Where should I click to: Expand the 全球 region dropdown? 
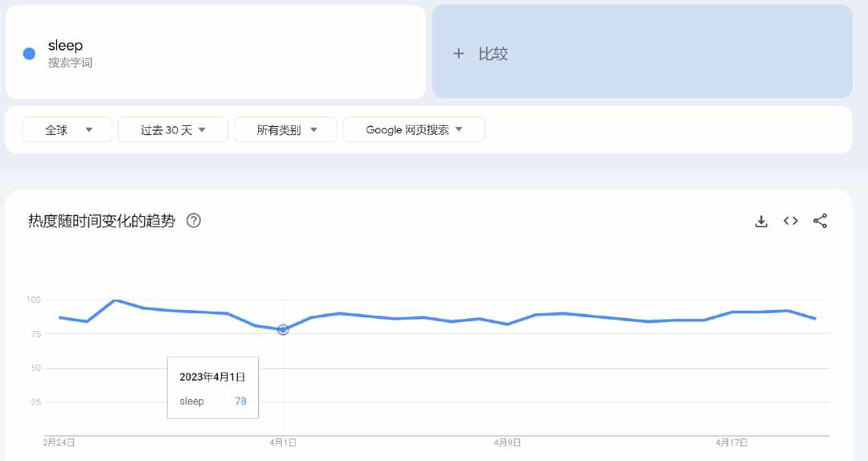(68, 130)
